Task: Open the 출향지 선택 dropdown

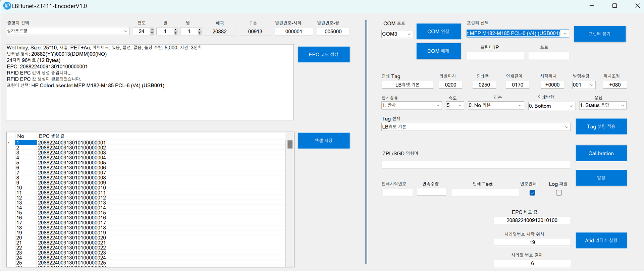Action: coord(126,31)
